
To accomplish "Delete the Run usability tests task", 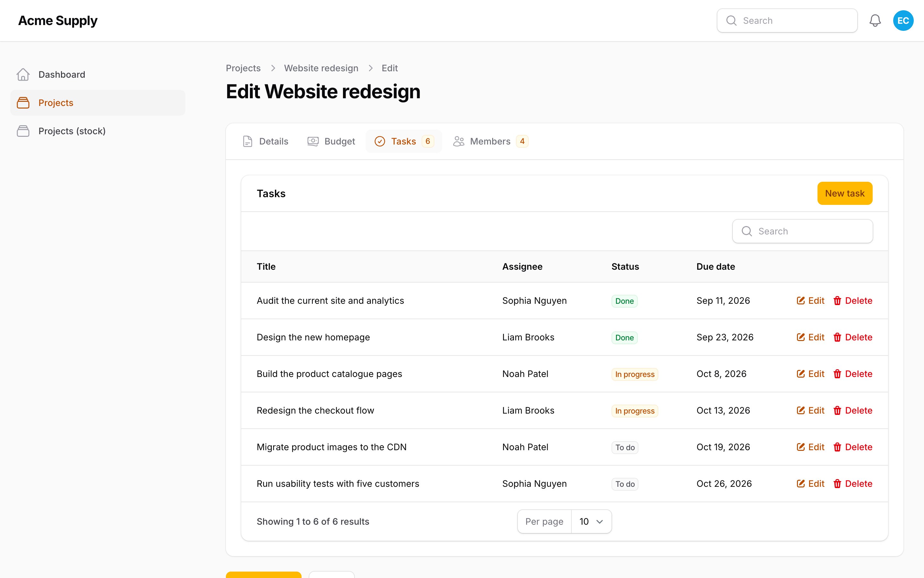I will pos(852,484).
